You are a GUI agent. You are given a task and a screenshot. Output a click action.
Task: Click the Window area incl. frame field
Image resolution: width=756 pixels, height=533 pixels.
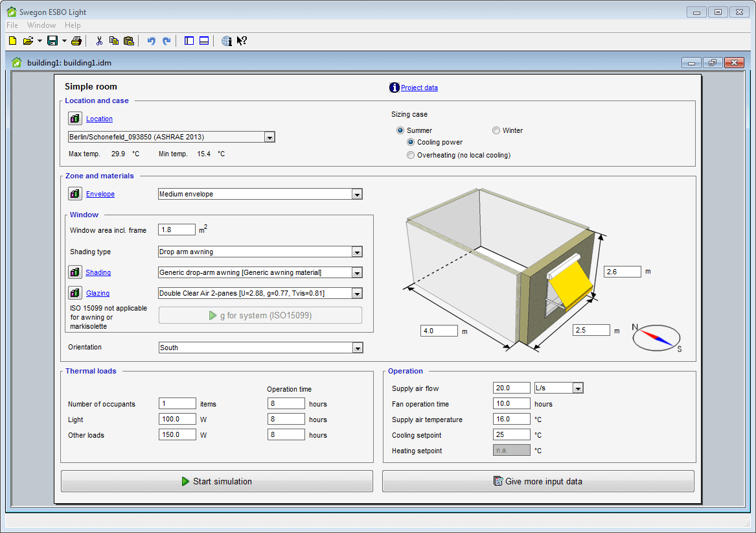[177, 230]
